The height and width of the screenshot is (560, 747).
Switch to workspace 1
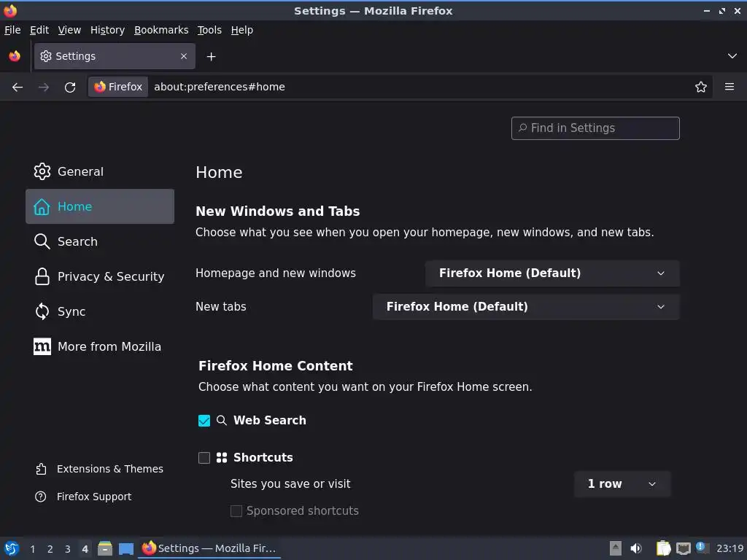point(32,549)
